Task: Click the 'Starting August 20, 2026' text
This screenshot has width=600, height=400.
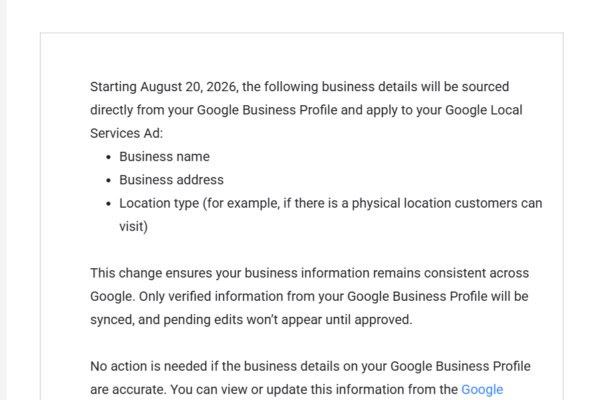Action: tap(164, 87)
